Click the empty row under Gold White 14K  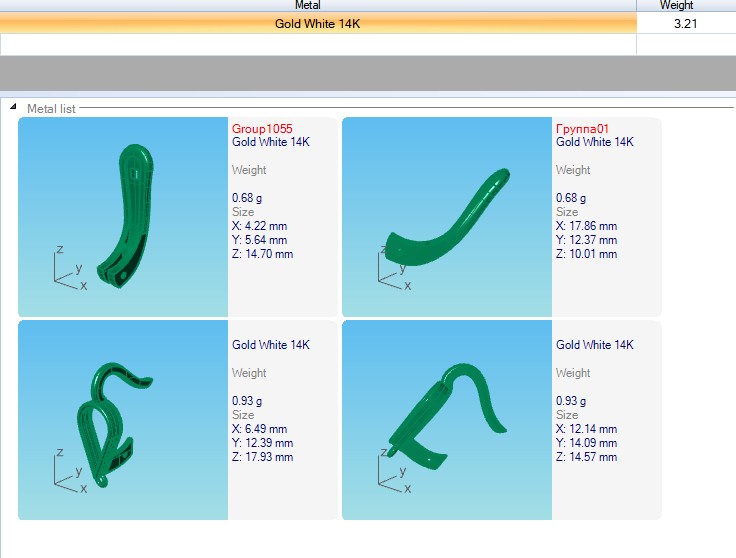pos(317,45)
